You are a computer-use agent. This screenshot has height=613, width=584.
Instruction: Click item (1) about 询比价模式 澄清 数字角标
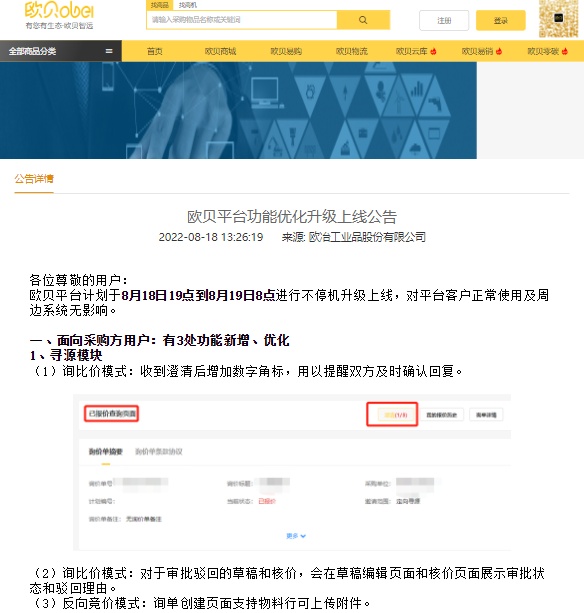[247, 371]
